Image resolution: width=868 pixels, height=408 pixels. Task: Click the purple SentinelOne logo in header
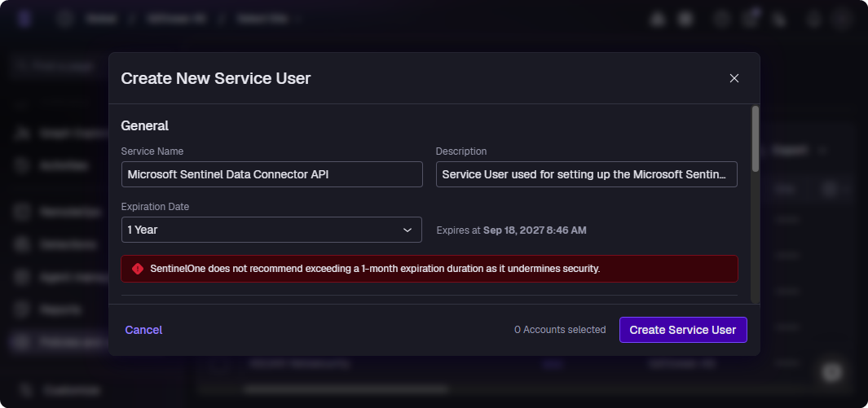(x=25, y=19)
